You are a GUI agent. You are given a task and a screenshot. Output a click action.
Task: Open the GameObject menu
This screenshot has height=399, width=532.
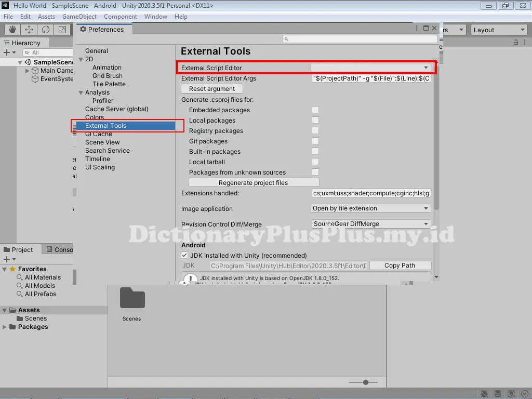click(x=79, y=16)
